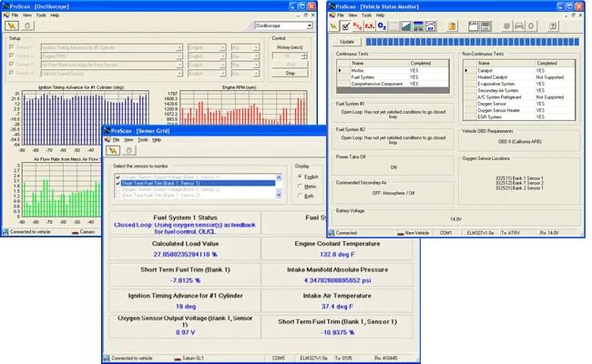Click History seconds stepper arrows
The height and width of the screenshot is (364, 592).
coord(304,56)
